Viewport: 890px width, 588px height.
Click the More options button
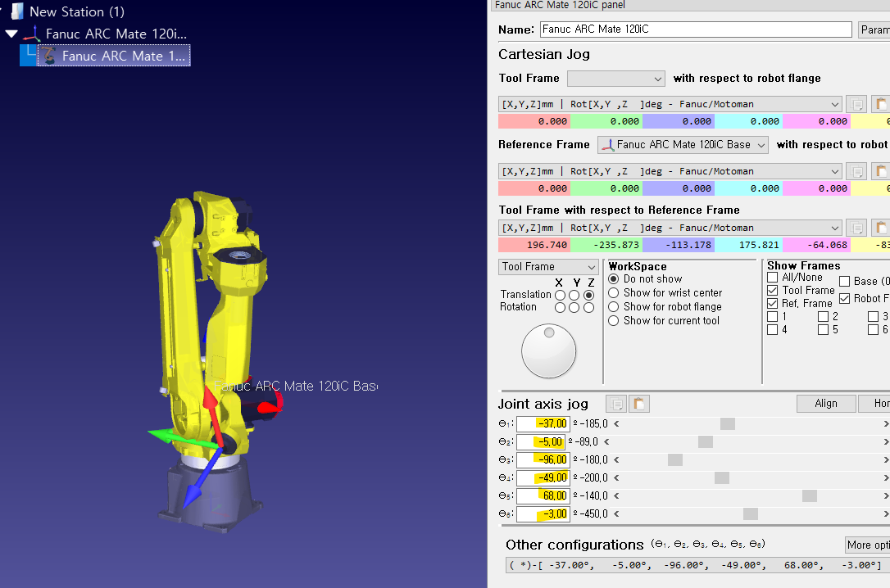pyautogui.click(x=868, y=545)
